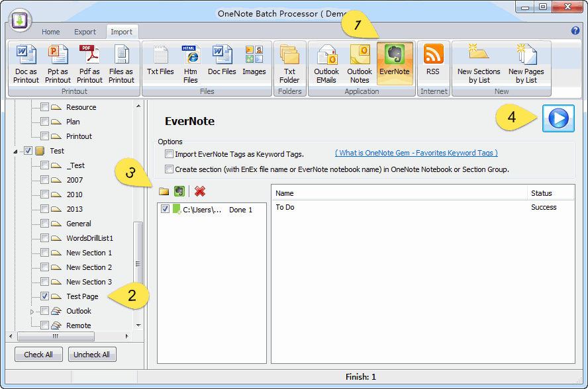
Task: Switch to the Export tab
Action: pyautogui.click(x=85, y=30)
